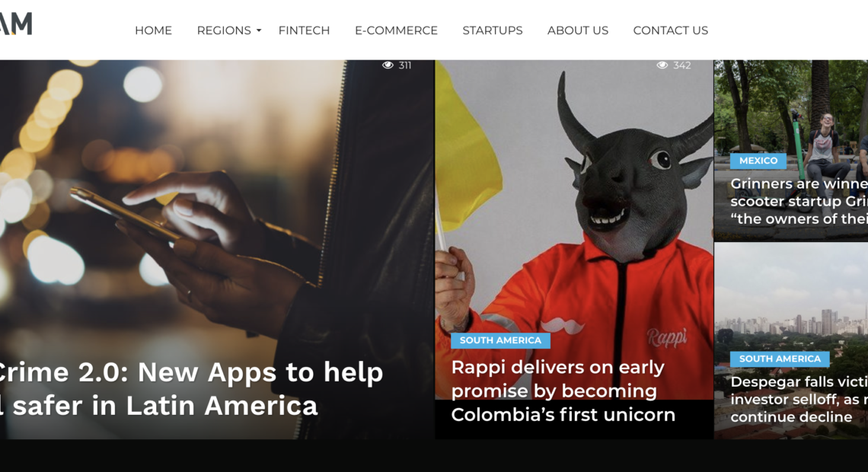Open the Despegar investor selloff headline
The image size is (868, 472).
pos(799,399)
